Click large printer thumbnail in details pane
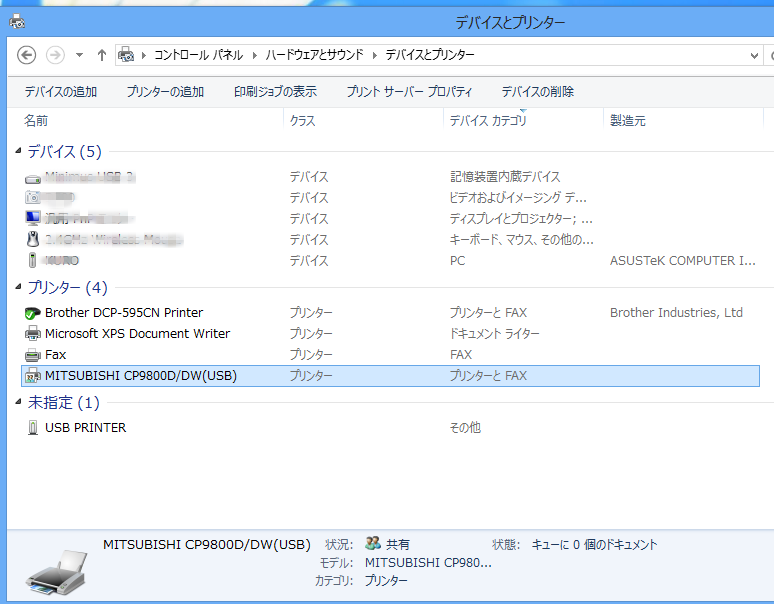The width and height of the screenshot is (774, 604). click(x=56, y=572)
